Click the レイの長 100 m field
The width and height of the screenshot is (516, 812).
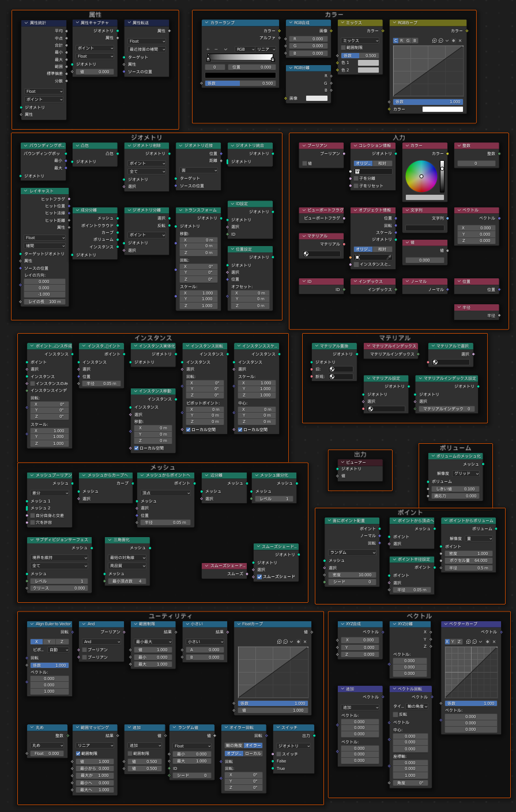44,301
